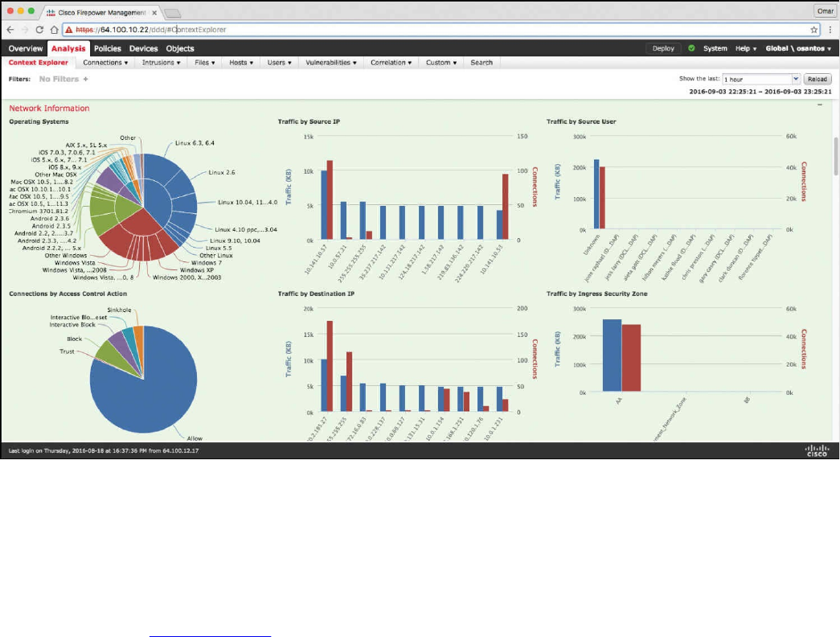Click the Sinkhole label in access control chart
This screenshot has width=840, height=637.
coord(119,310)
